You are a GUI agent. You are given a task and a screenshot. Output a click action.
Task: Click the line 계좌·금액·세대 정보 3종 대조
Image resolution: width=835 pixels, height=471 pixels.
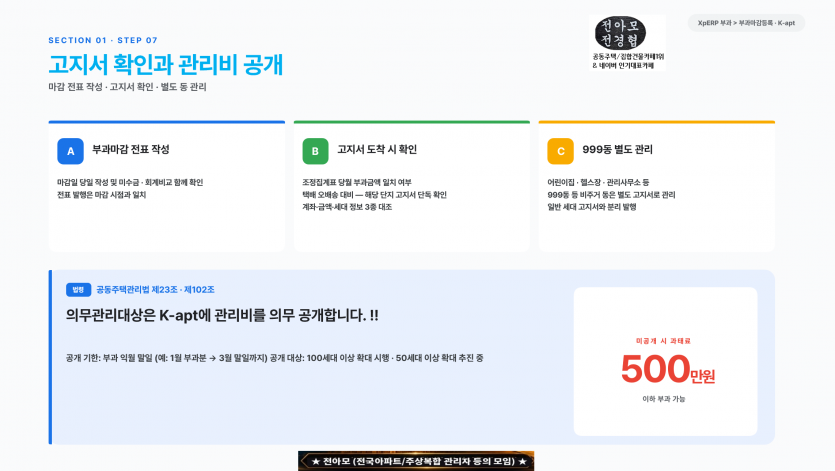(347, 207)
